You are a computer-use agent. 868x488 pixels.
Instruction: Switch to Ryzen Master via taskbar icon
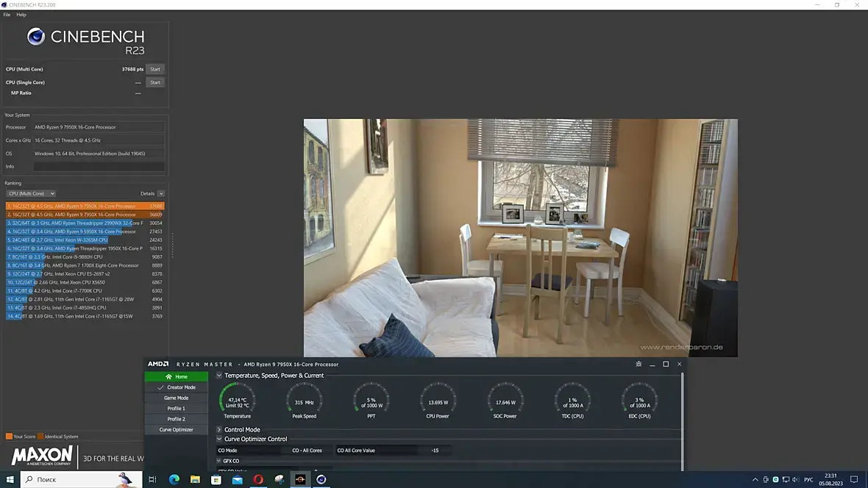[300, 479]
